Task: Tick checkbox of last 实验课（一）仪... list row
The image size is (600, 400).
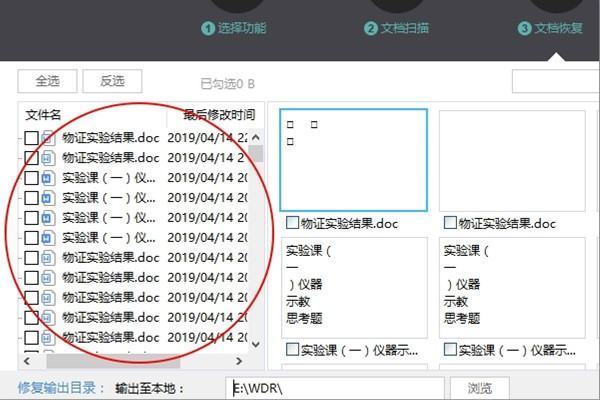Action: [x=31, y=238]
